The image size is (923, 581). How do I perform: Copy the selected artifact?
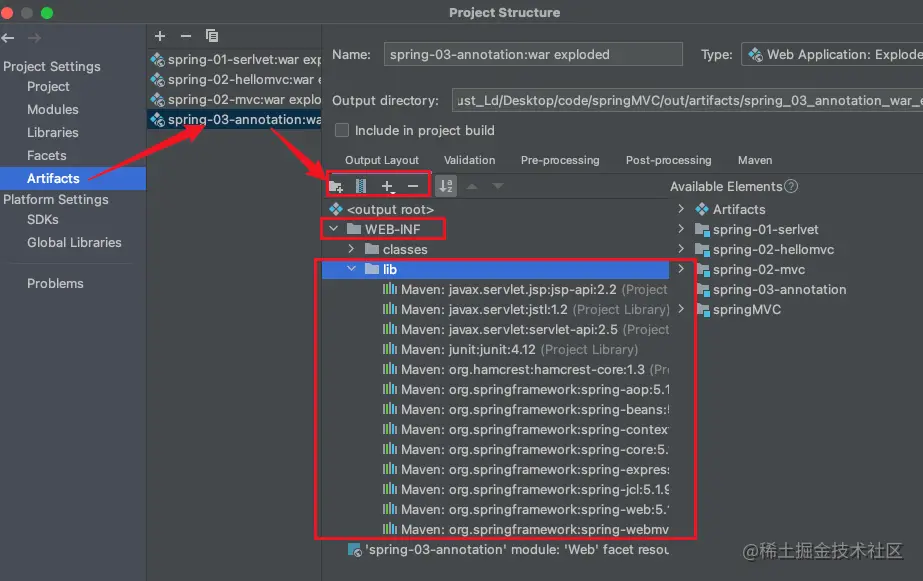pyautogui.click(x=212, y=36)
